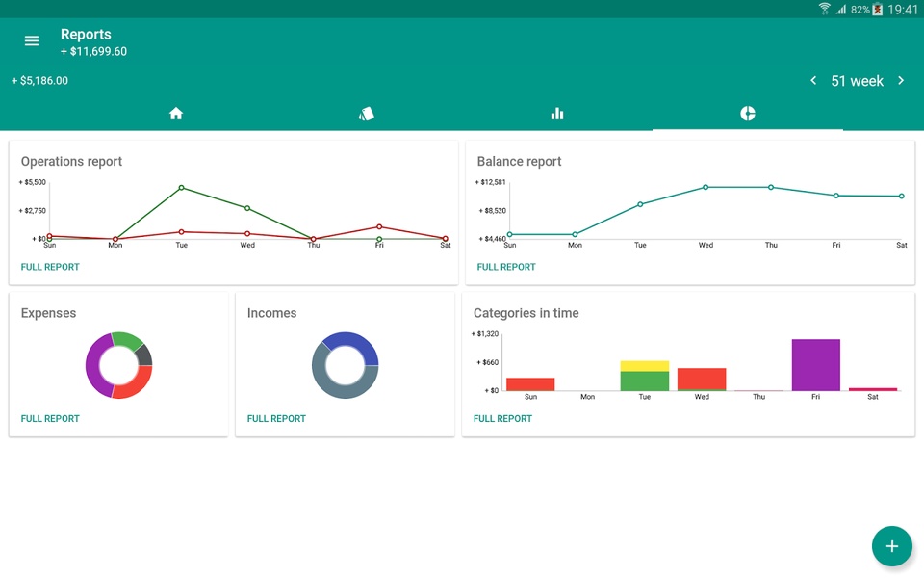The height and width of the screenshot is (578, 924).
Task: Check the battery status icon
Action: [878, 9]
